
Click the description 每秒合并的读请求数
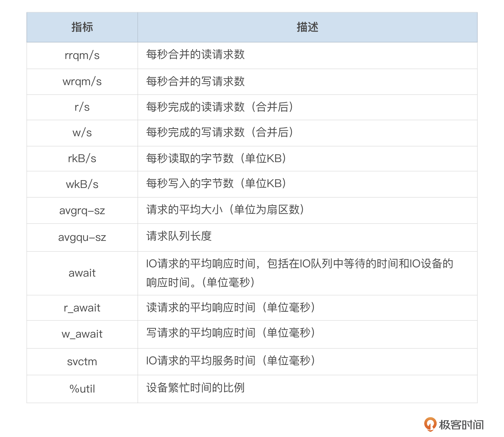195,55
